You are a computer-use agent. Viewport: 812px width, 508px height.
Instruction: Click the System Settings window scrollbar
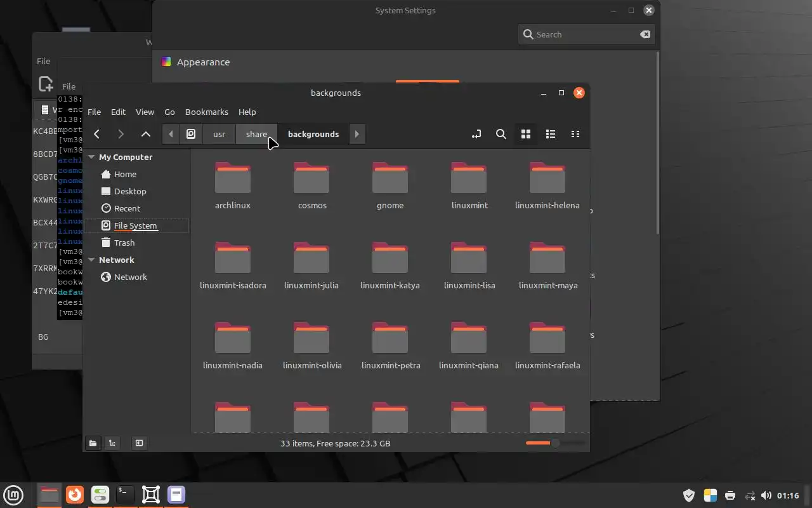(657, 143)
